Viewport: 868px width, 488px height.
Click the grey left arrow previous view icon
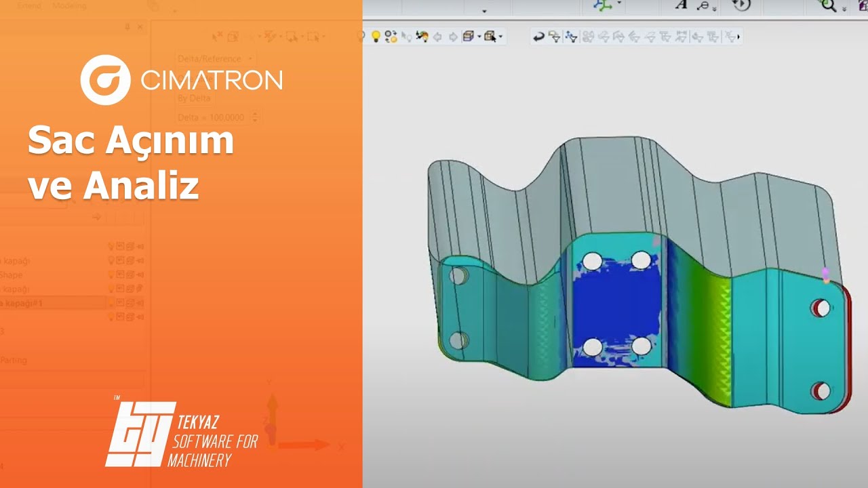pyautogui.click(x=437, y=37)
